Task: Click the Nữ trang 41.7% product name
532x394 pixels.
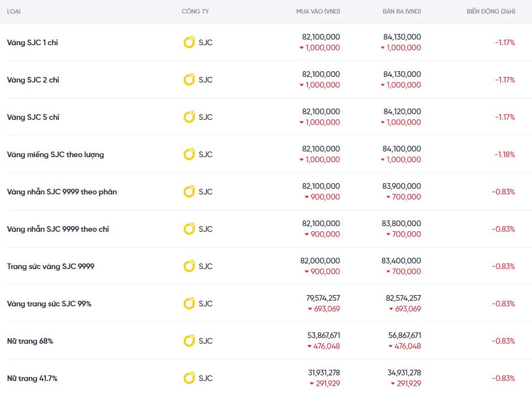Action: tap(32, 378)
